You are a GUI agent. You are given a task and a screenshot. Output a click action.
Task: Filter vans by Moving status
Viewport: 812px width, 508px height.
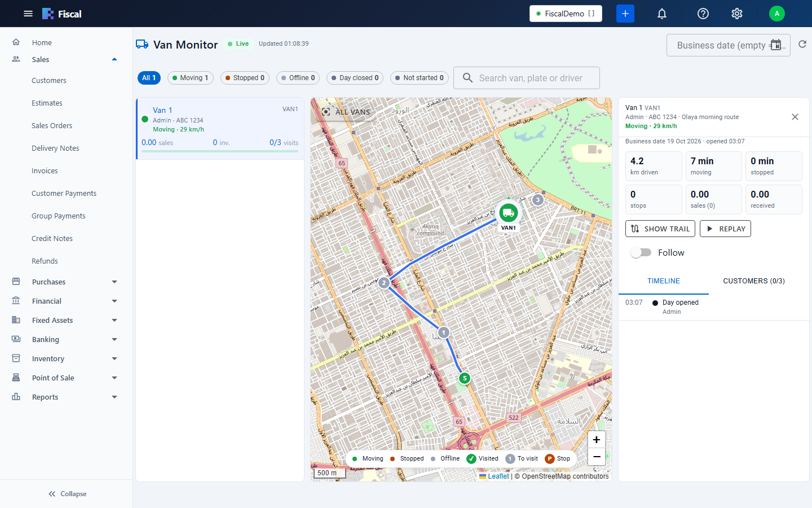[x=191, y=78]
